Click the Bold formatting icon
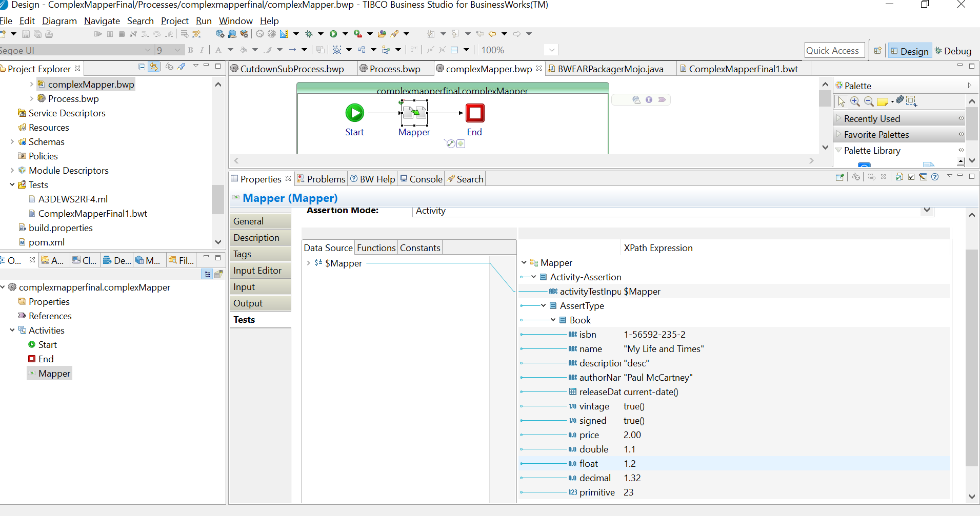Image resolution: width=980 pixels, height=516 pixels. click(x=191, y=50)
